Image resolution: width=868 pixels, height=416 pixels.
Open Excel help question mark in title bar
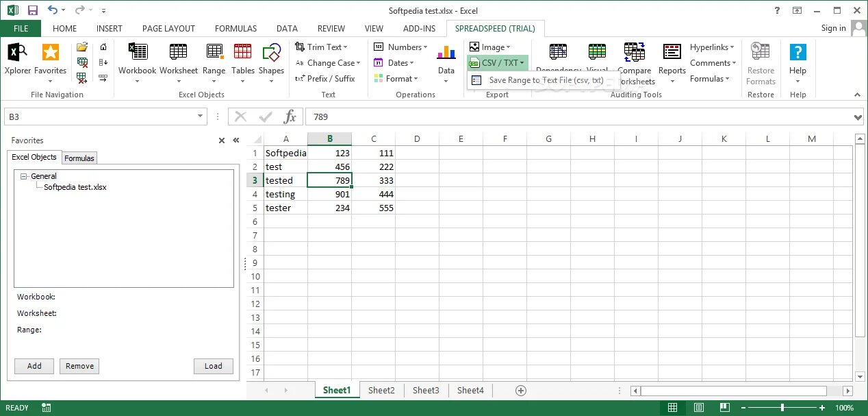[777, 10]
